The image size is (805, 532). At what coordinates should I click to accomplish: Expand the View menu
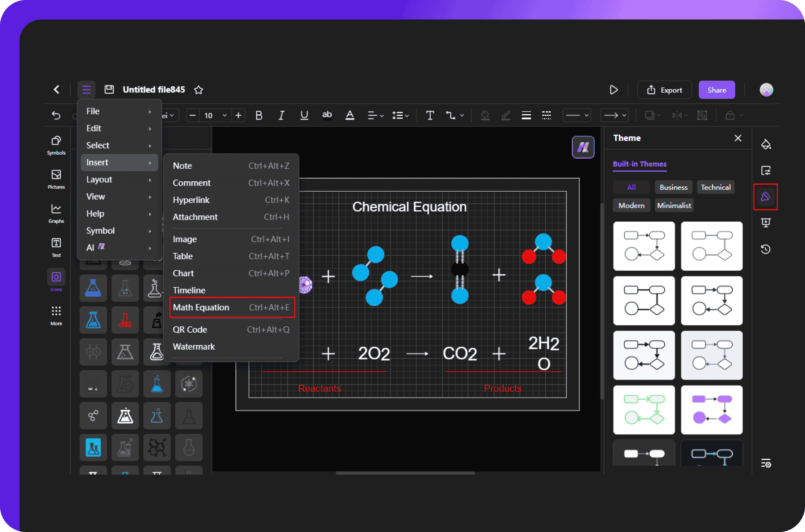point(119,196)
